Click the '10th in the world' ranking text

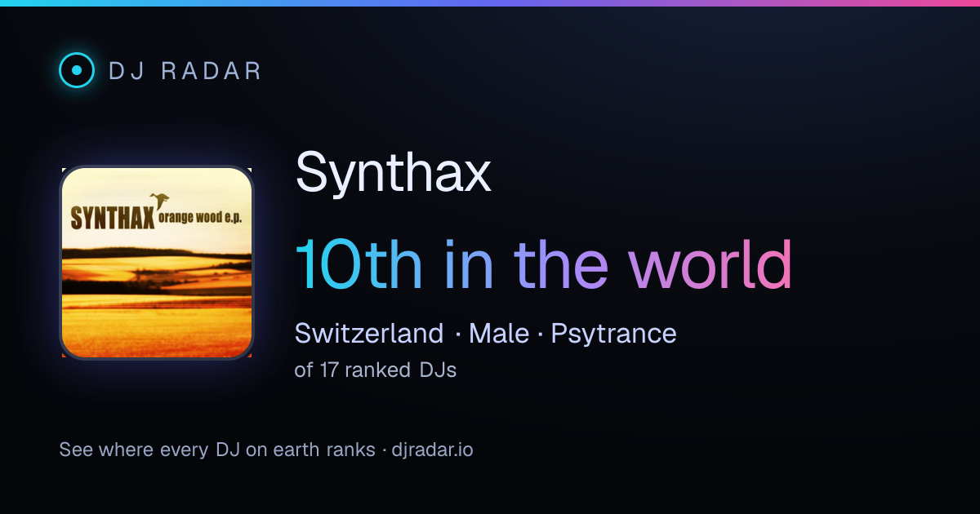543,264
